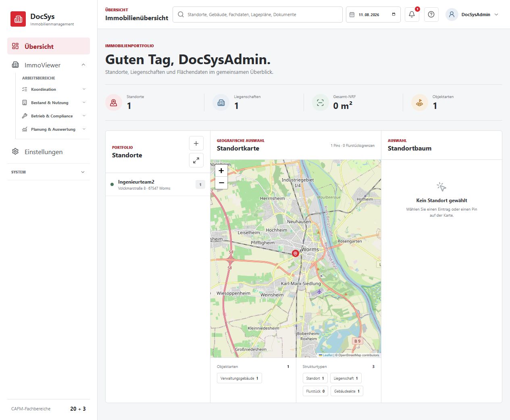Screen dimensions: 510x420
Task: Expand the Koordination chevron
Action: pos(84,89)
